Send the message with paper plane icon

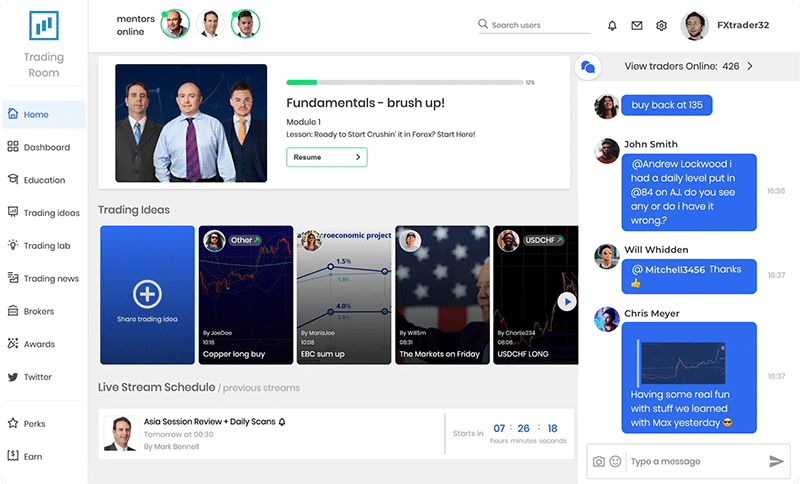click(776, 461)
